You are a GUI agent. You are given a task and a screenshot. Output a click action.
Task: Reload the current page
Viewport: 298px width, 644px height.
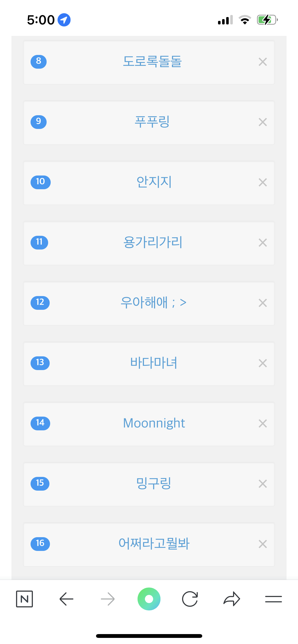(190, 599)
